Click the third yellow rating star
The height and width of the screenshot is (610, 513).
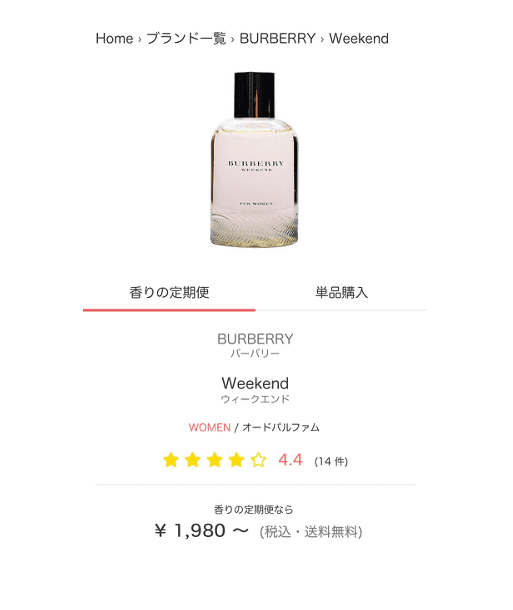pos(214,460)
